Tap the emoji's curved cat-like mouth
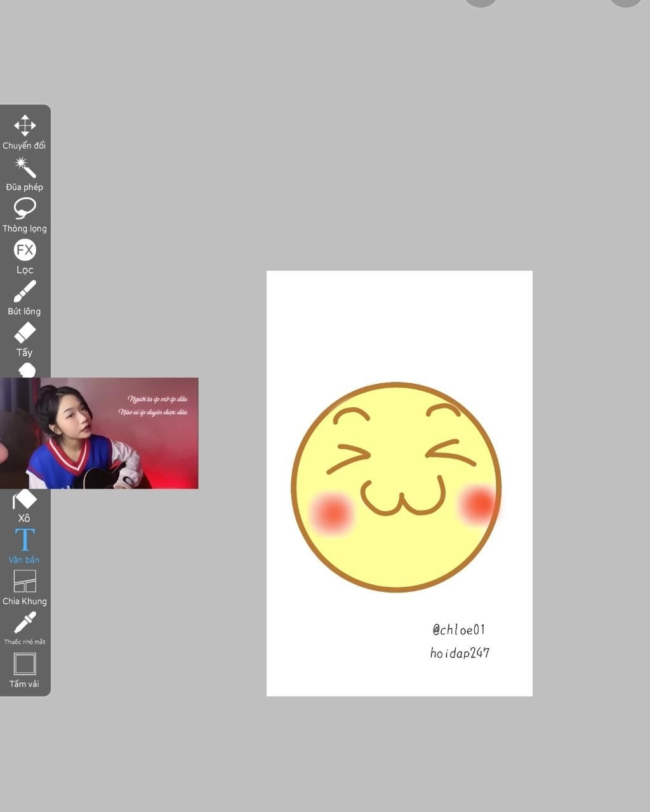650x812 pixels. [x=402, y=498]
